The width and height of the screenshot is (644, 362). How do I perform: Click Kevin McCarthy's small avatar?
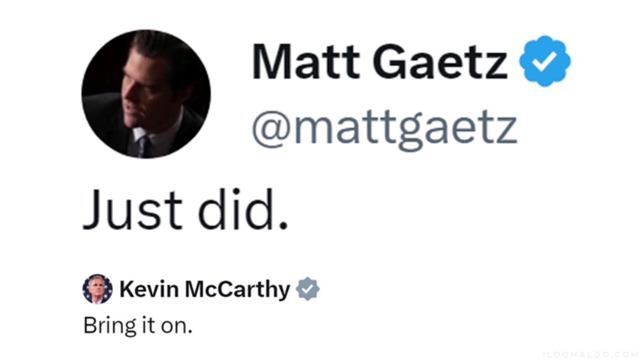(97, 289)
